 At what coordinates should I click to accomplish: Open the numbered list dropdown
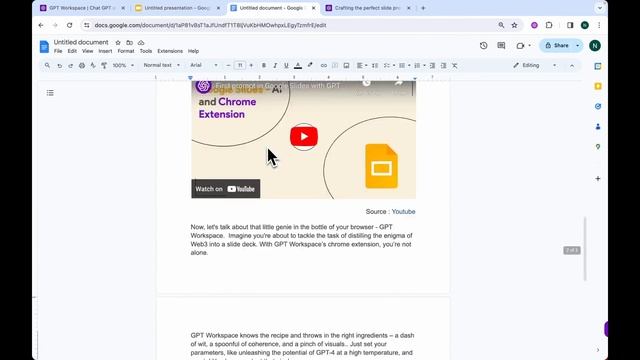coord(419,65)
